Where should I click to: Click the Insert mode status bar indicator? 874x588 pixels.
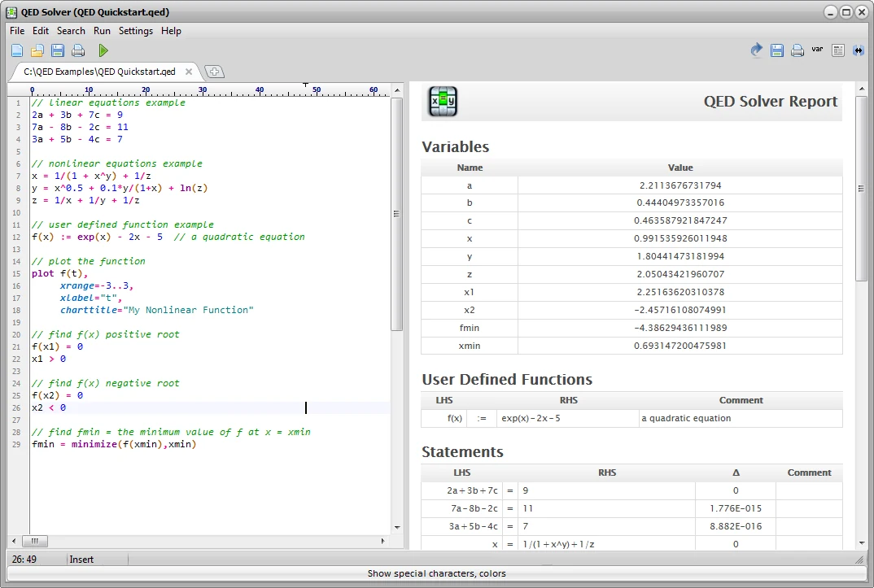pyautogui.click(x=81, y=559)
